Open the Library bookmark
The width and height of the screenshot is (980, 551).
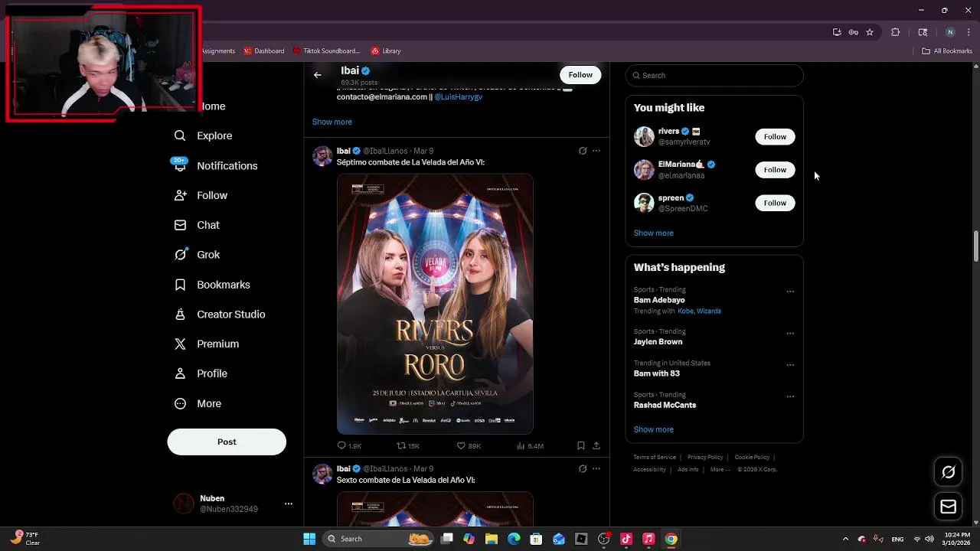(386, 51)
